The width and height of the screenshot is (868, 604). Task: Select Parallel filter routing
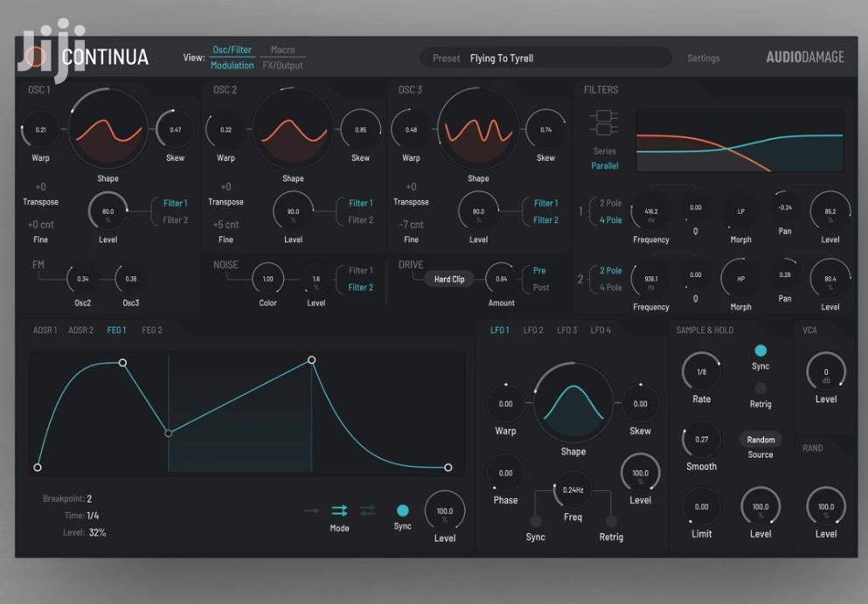[605, 165]
